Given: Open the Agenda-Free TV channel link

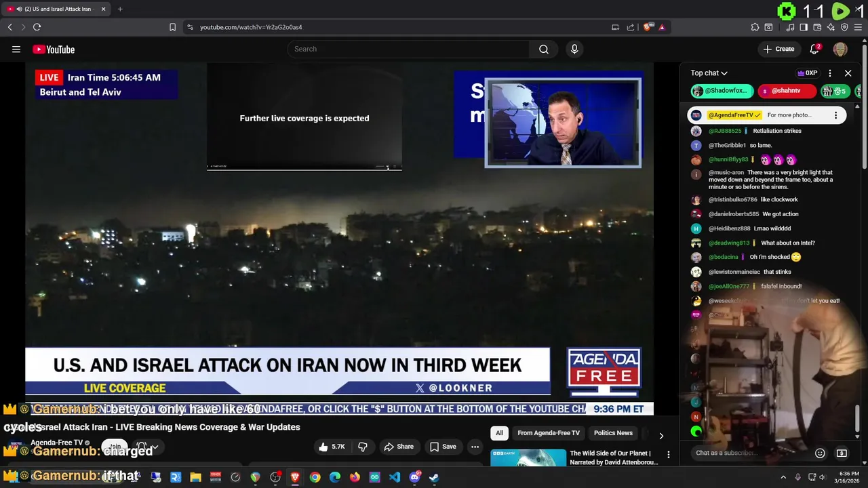Looking at the screenshot, I should [x=56, y=443].
